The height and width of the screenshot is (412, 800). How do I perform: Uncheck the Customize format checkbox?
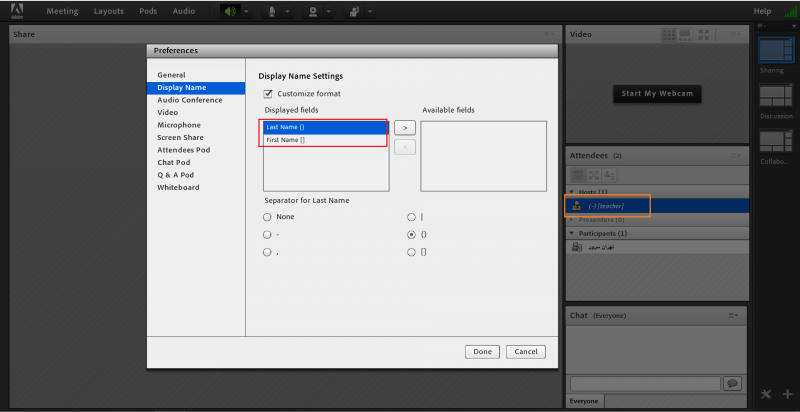click(x=267, y=93)
